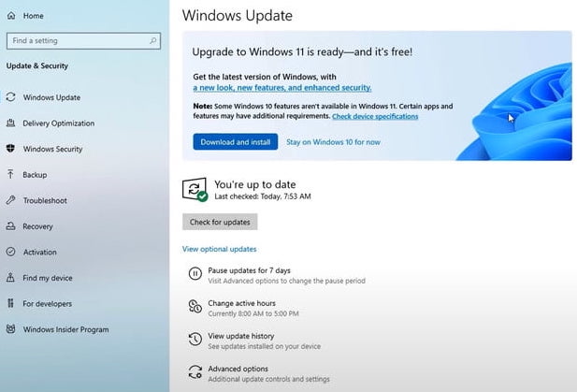The height and width of the screenshot is (392, 577).
Task: Click the Home icon in sidebar
Action: pyautogui.click(x=11, y=16)
